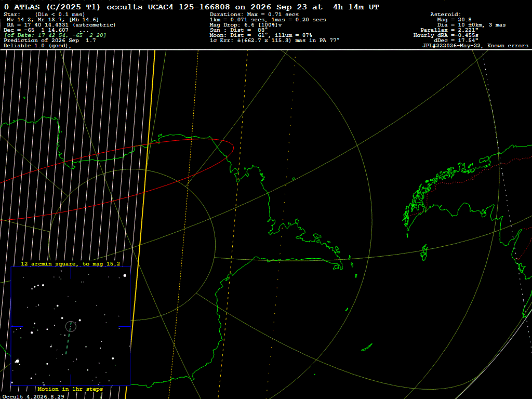Click the green dashed asteroid motion track
This screenshot has height=399, width=532.
coord(69,338)
